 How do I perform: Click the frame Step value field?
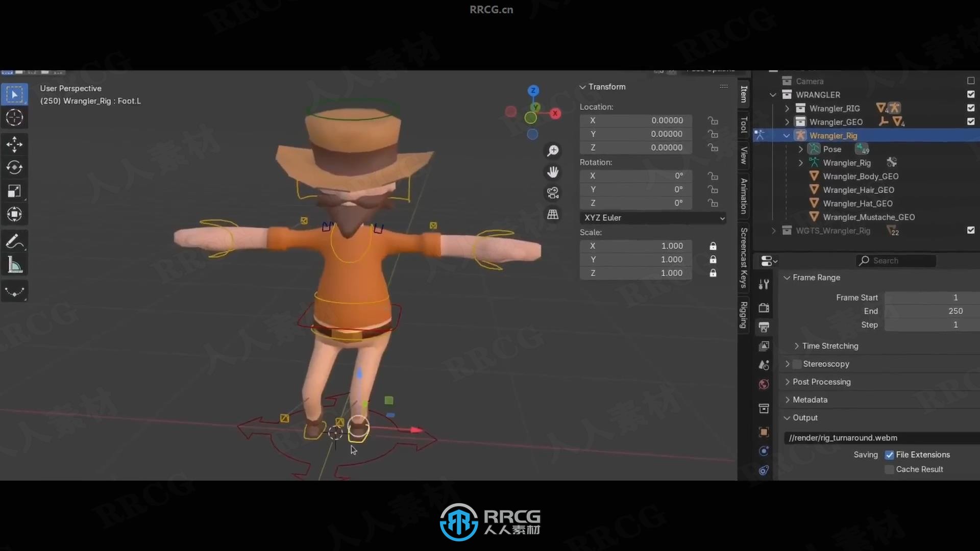pos(932,325)
